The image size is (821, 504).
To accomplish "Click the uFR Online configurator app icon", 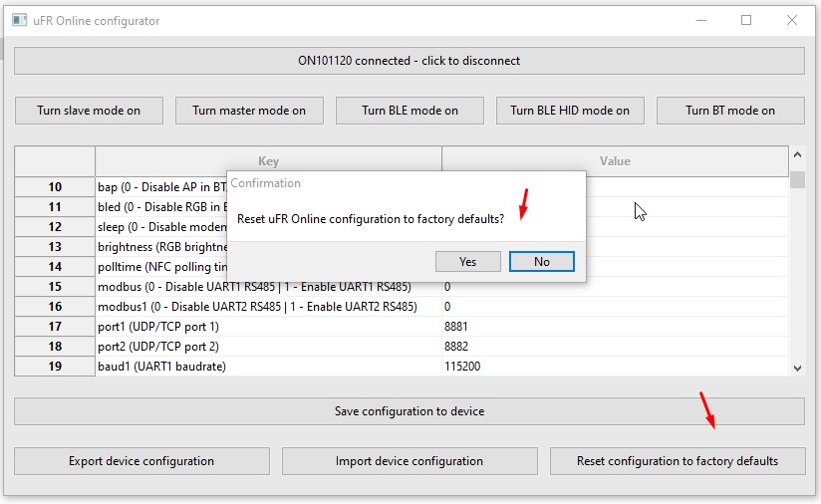I will click(x=19, y=20).
